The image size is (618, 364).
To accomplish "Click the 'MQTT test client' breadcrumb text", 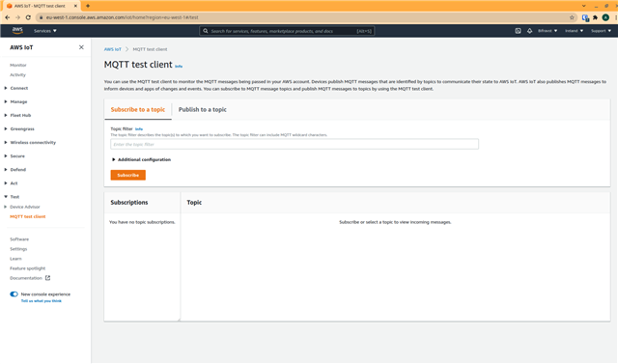I will tap(150, 49).
